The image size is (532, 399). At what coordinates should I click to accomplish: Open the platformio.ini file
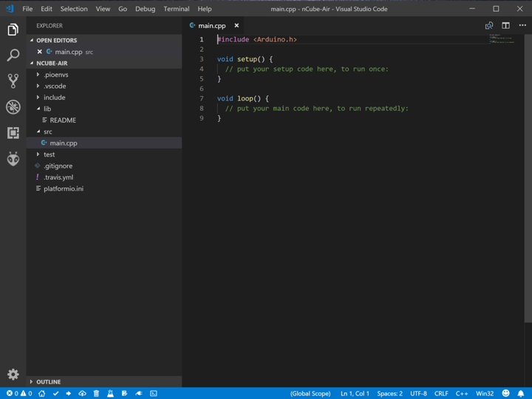(64, 188)
